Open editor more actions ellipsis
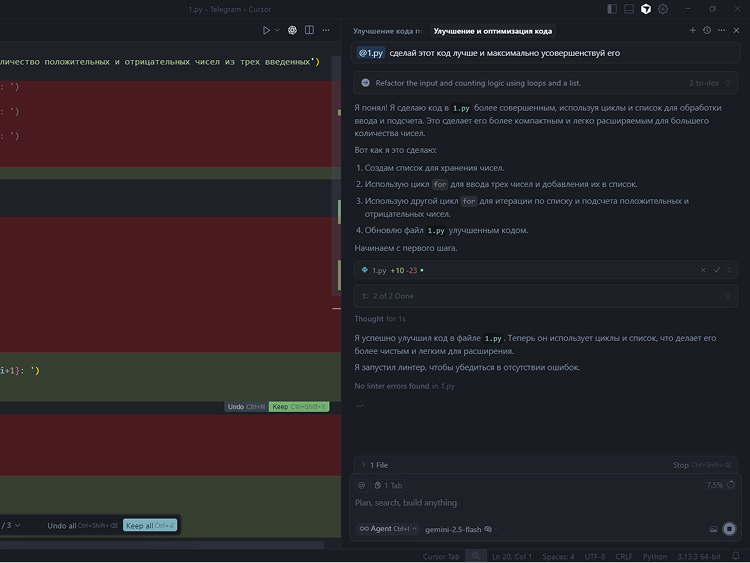 [326, 30]
